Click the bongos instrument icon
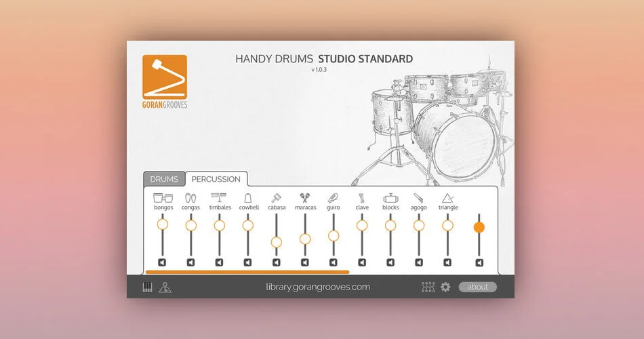 [163, 198]
